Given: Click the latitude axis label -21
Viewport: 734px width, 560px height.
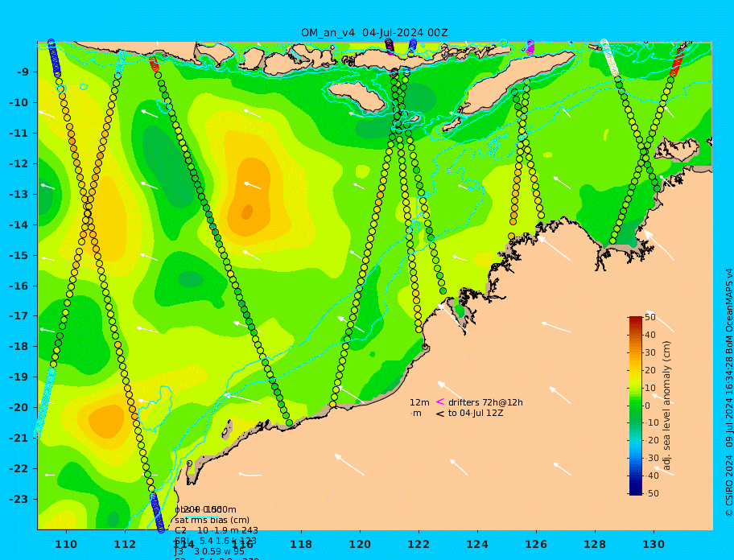Looking at the screenshot, I should click(x=19, y=439).
